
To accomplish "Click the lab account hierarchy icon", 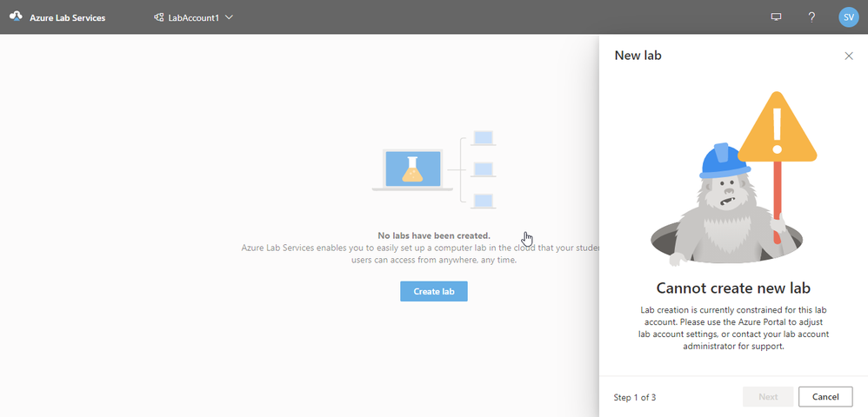I will pyautogui.click(x=159, y=17).
